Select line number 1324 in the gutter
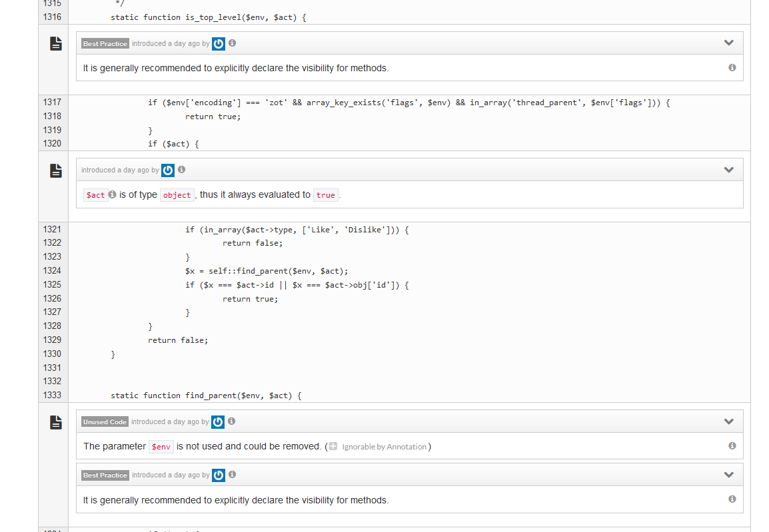Viewport: 769px width, 532px height. (52, 270)
